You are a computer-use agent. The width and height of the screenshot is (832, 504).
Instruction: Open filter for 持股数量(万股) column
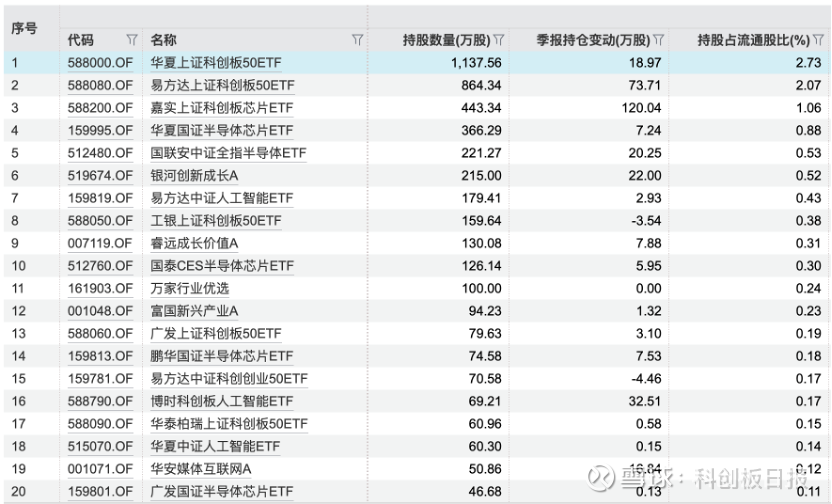pyautogui.click(x=498, y=40)
